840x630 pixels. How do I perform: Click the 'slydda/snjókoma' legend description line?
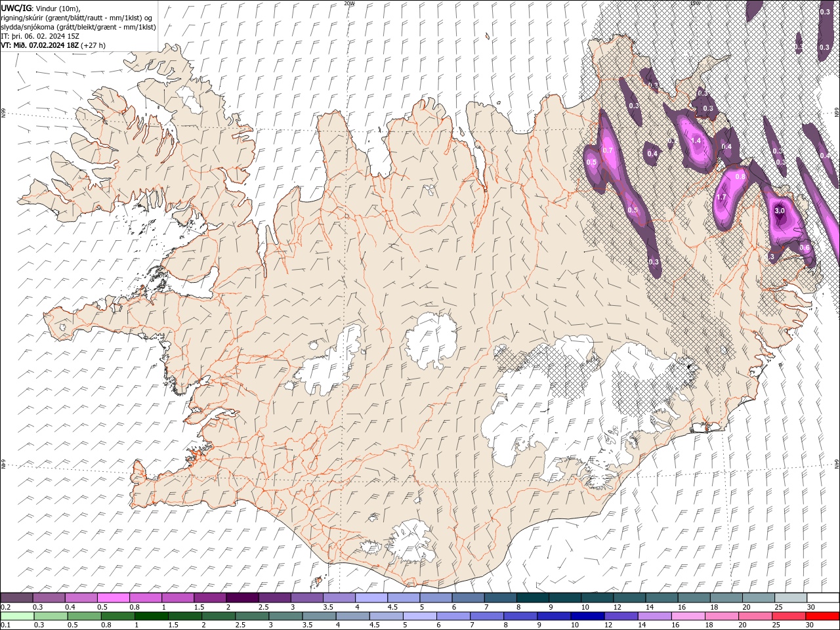78,27
